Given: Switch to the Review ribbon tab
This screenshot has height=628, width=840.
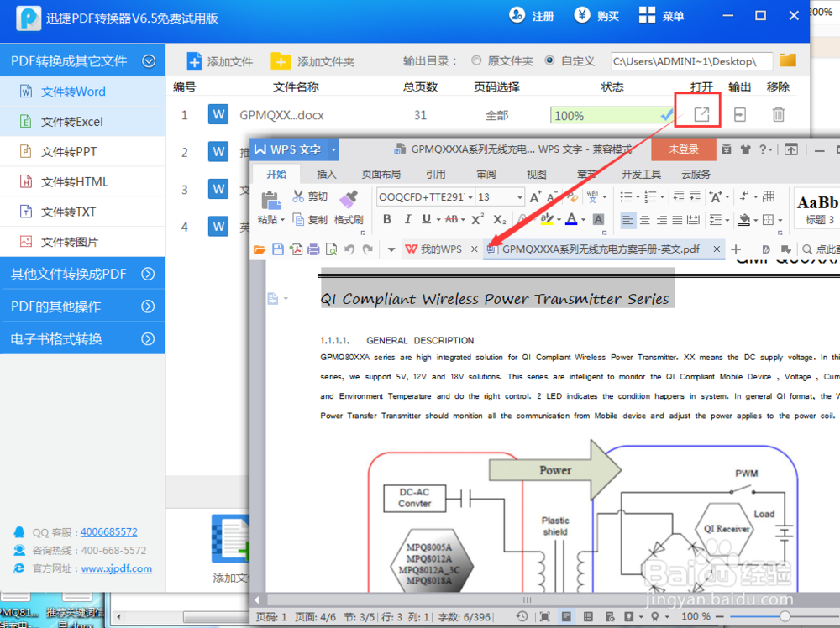Looking at the screenshot, I should click(x=486, y=174).
